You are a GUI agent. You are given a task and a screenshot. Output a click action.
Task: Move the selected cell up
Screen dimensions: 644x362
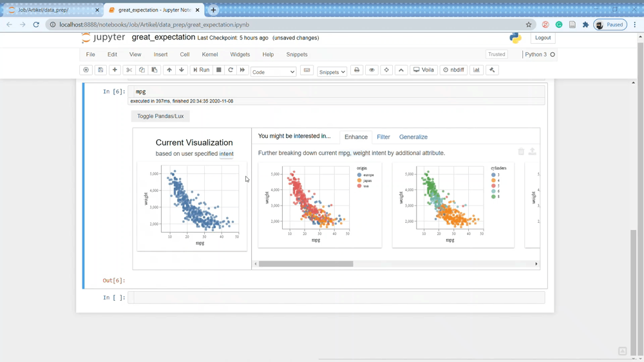pyautogui.click(x=169, y=70)
